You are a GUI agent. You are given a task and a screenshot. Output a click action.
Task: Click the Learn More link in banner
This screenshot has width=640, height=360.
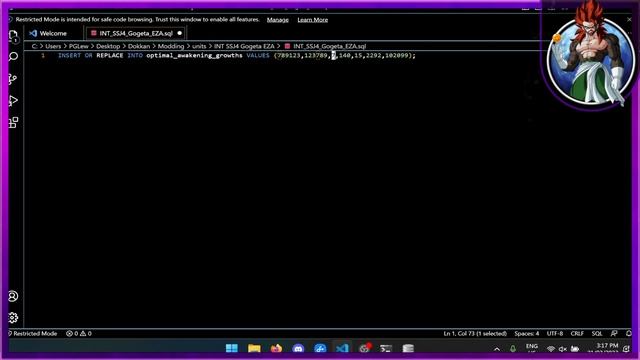tap(313, 20)
